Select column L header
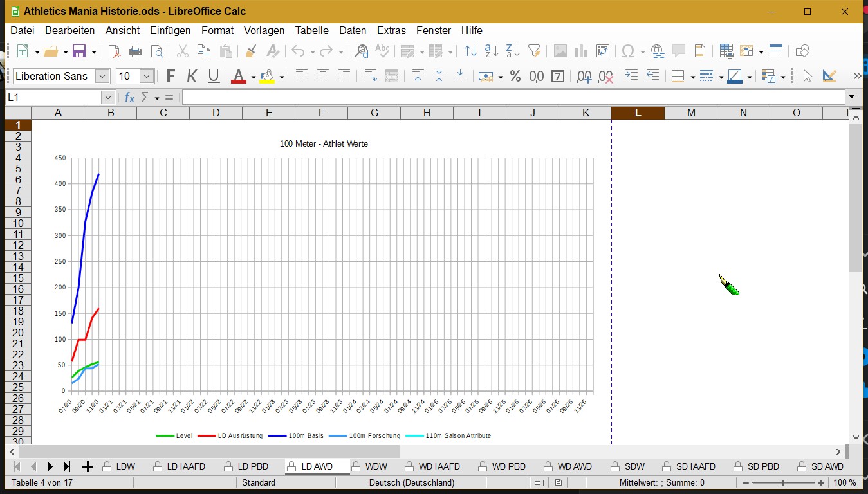The image size is (868, 494). click(638, 113)
